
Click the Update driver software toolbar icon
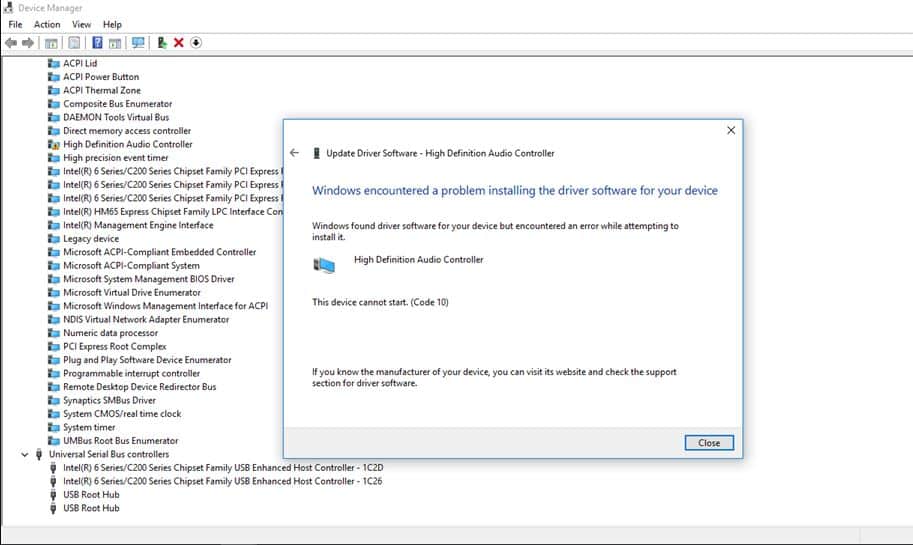tap(162, 43)
